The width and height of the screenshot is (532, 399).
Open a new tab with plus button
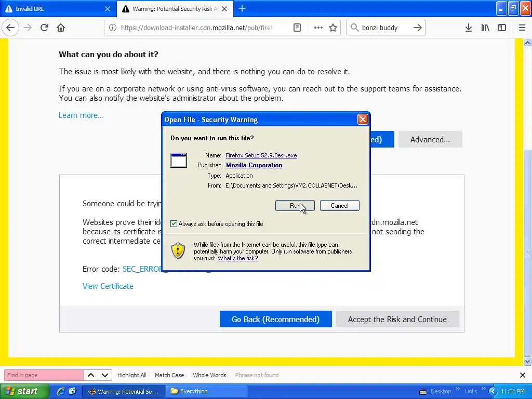[x=242, y=8]
